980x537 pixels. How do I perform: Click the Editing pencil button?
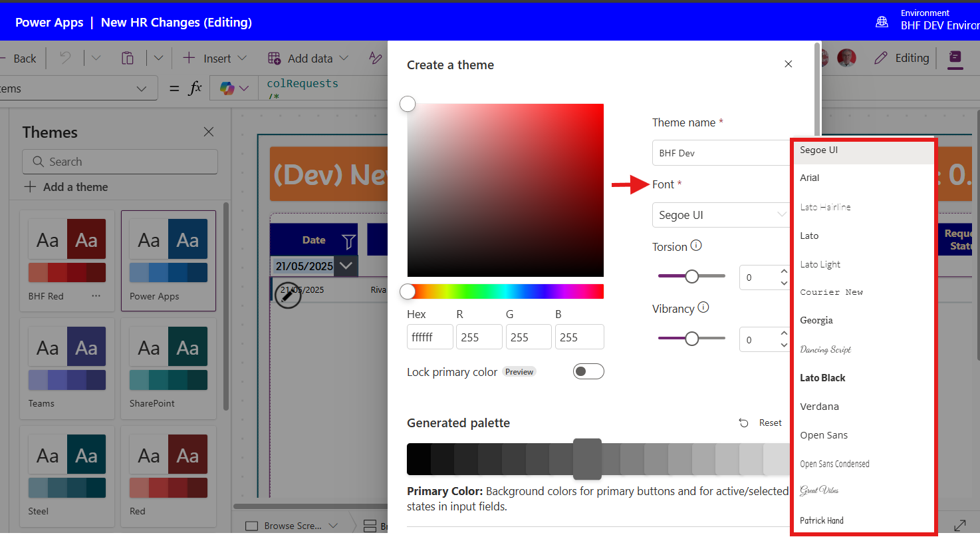click(901, 58)
